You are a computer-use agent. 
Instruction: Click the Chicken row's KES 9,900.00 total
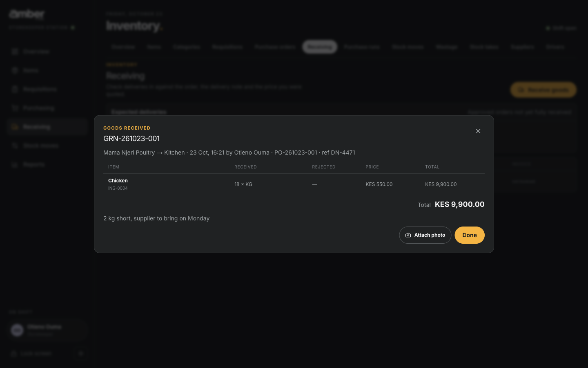pyautogui.click(x=441, y=184)
